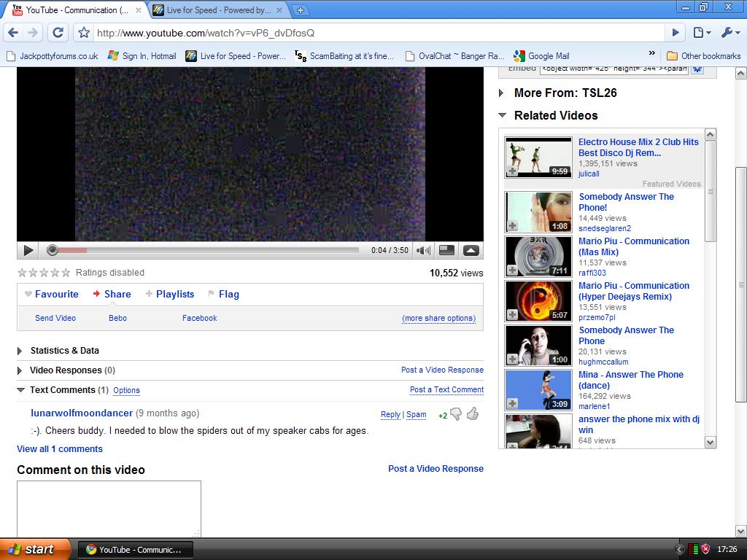Open Other bookmarks folder
Image resolution: width=747 pixels, height=560 pixels.
pyautogui.click(x=704, y=56)
